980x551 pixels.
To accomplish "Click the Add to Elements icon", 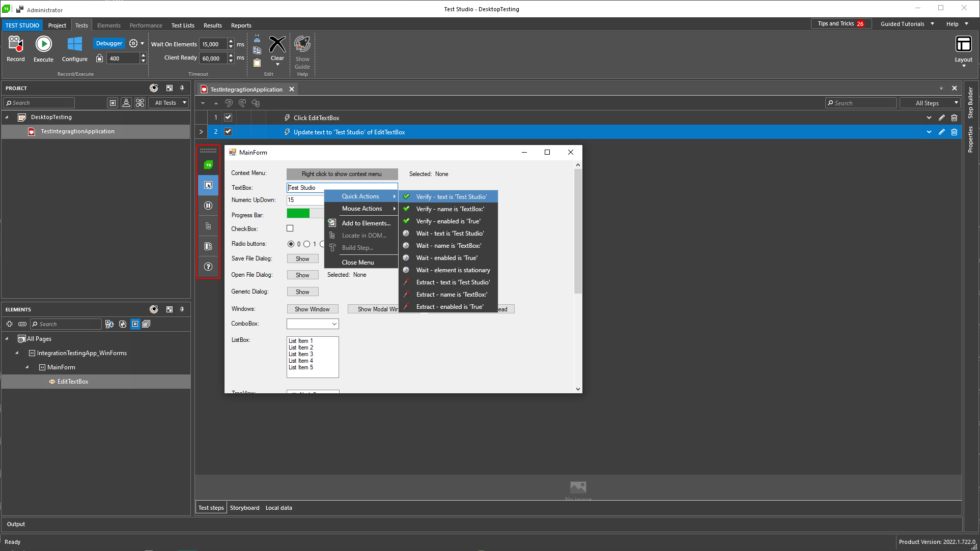I will pyautogui.click(x=332, y=223).
